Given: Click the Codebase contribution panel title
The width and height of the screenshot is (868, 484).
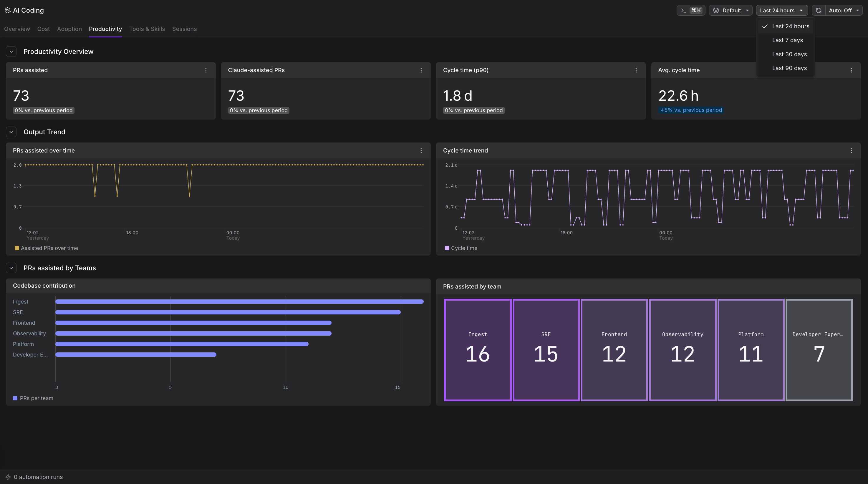Looking at the screenshot, I should pyautogui.click(x=44, y=286).
